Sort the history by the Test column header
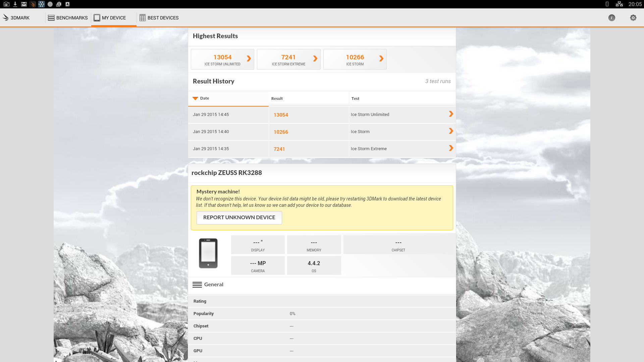The image size is (644, 362). coord(355,99)
